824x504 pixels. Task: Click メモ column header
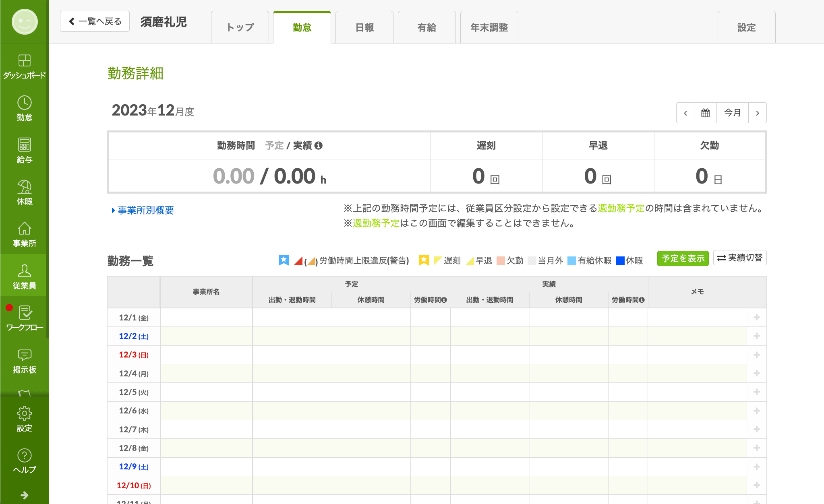(697, 292)
